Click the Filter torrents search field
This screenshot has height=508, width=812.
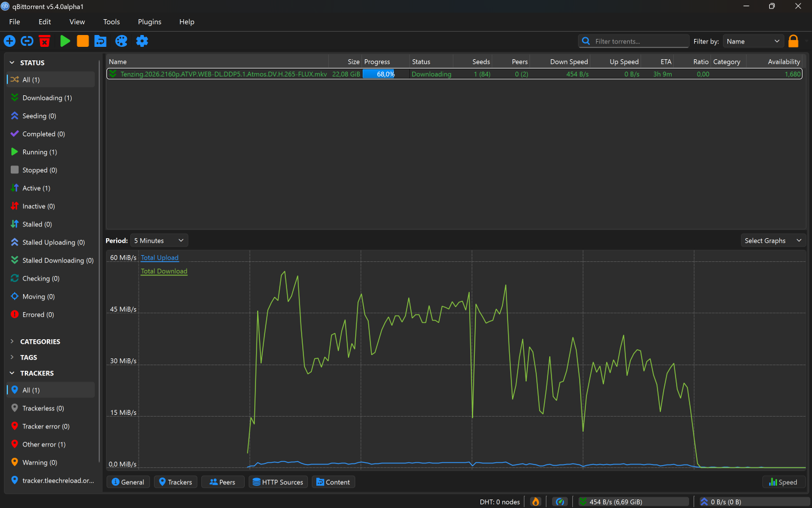(634, 41)
